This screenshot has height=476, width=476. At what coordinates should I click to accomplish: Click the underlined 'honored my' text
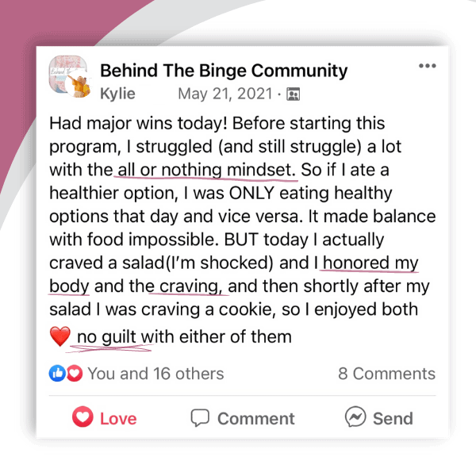pyautogui.click(x=369, y=263)
